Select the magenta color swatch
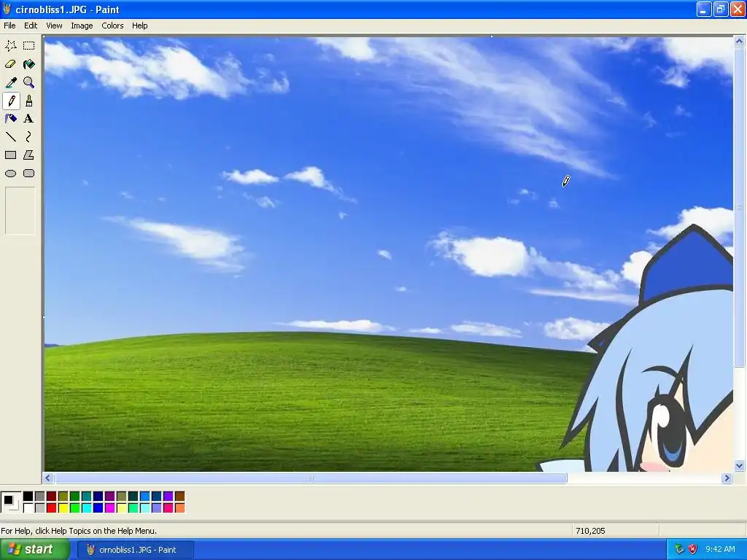The image size is (747, 560). [x=110, y=508]
